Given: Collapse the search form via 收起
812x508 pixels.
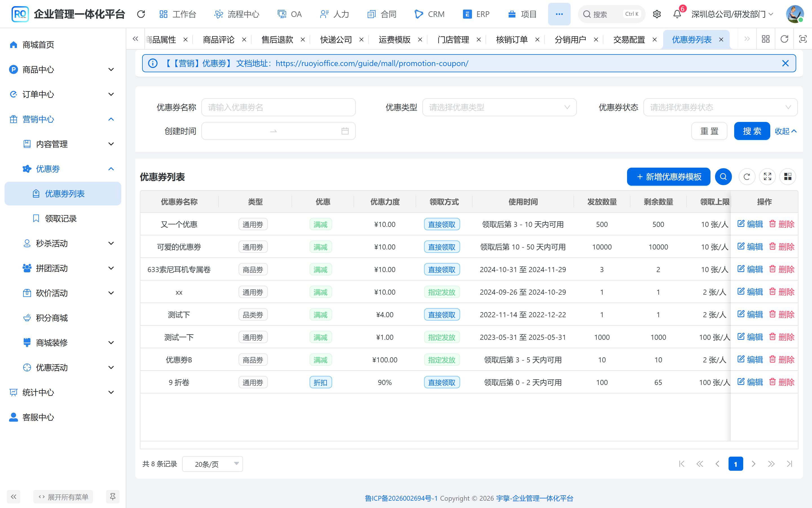Looking at the screenshot, I should pos(785,131).
